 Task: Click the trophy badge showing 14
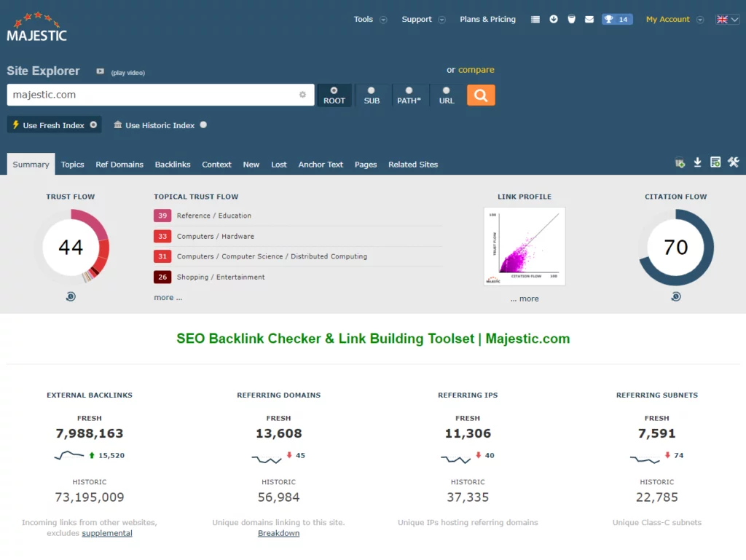[x=616, y=20]
